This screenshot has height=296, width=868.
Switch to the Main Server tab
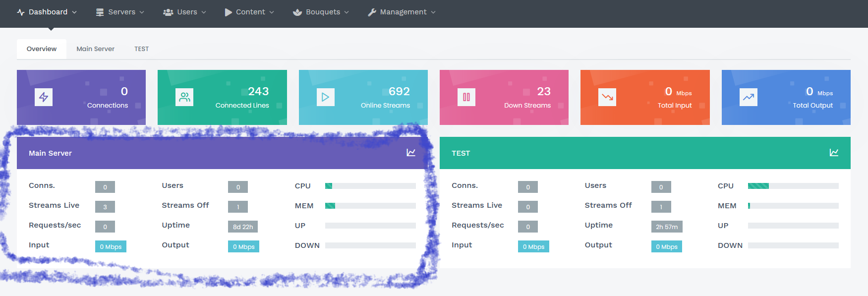[x=95, y=49]
